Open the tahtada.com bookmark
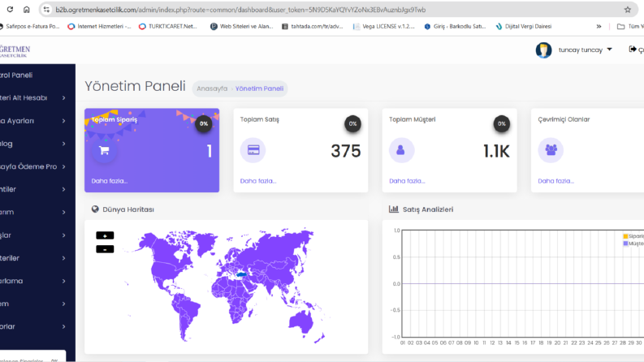The width and height of the screenshot is (644, 362). pos(312,26)
